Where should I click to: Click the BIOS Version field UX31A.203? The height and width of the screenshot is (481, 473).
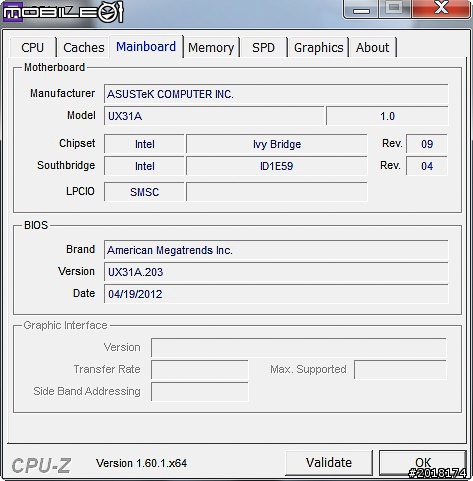(276, 272)
